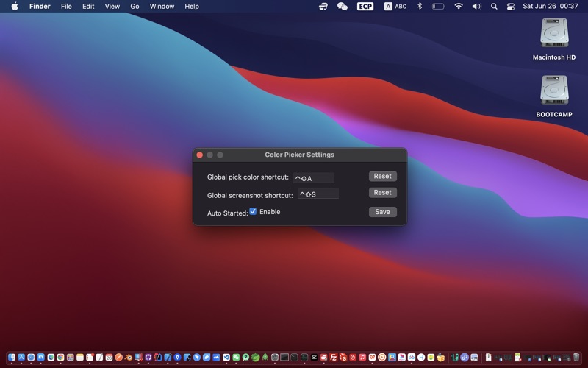Screen dimensions: 588x368
Task: Open Calendar from the Dock
Action: pos(109,357)
